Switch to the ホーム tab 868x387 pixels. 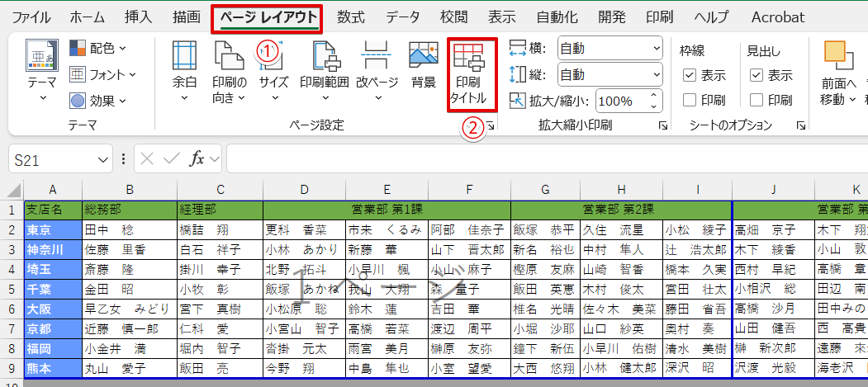point(88,17)
